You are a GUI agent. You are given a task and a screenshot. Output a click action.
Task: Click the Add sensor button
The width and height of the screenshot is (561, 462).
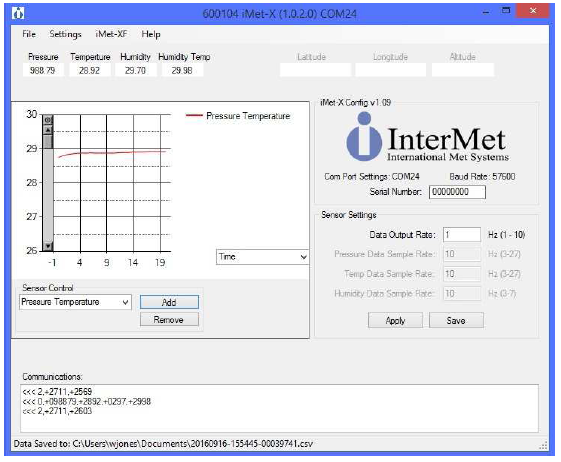pos(169,302)
